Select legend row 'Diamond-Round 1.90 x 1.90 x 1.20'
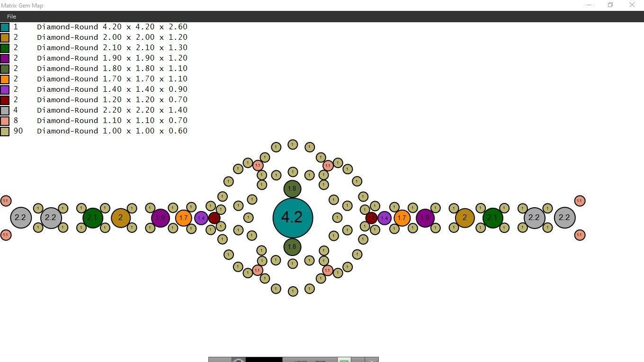 (x=112, y=58)
